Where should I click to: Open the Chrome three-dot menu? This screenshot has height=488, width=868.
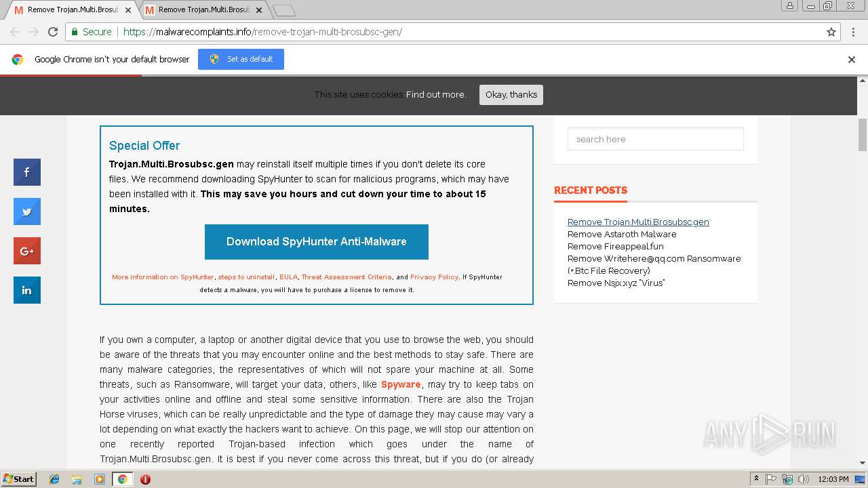click(852, 32)
